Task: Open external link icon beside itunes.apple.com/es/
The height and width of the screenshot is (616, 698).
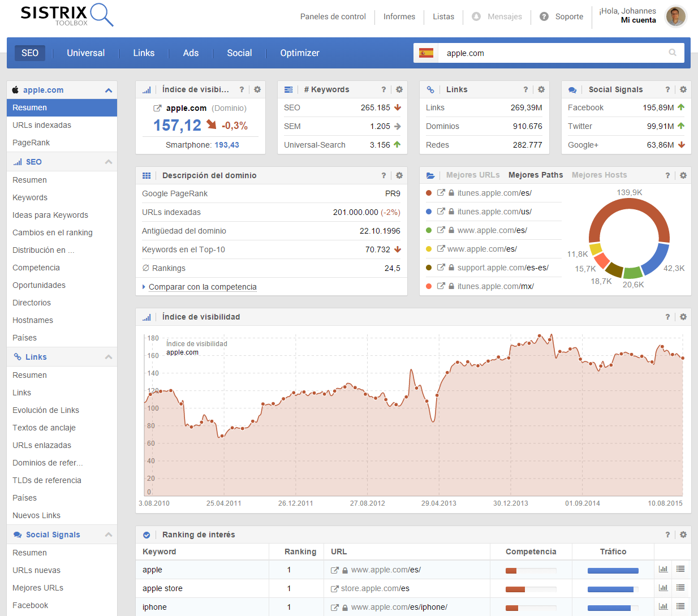Action: click(441, 193)
